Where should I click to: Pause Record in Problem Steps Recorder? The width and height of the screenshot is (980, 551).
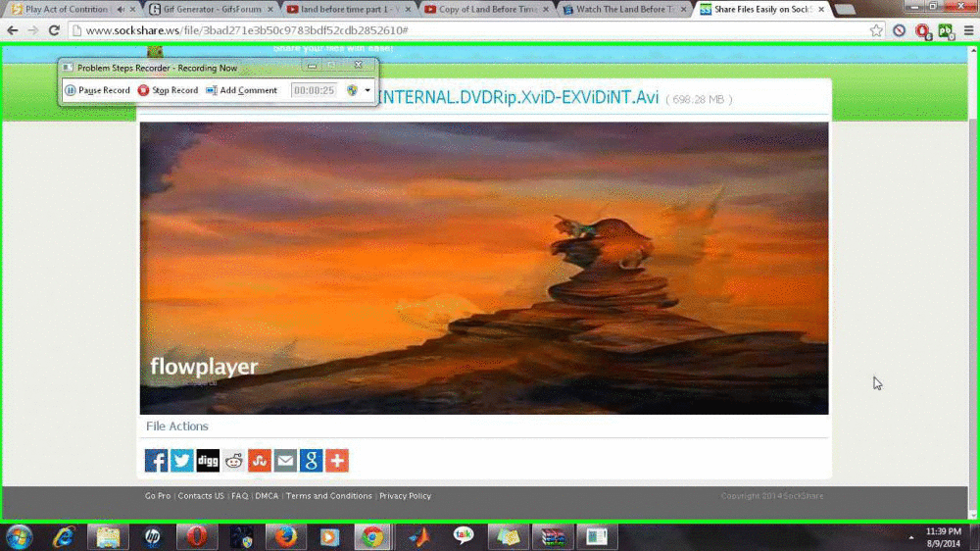(x=98, y=90)
